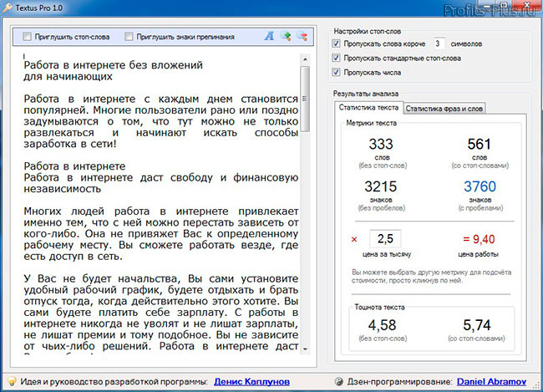Screen dimensions: 543x392
Task: Click the label 'цена за тысячу'
Action: [x=387, y=254]
